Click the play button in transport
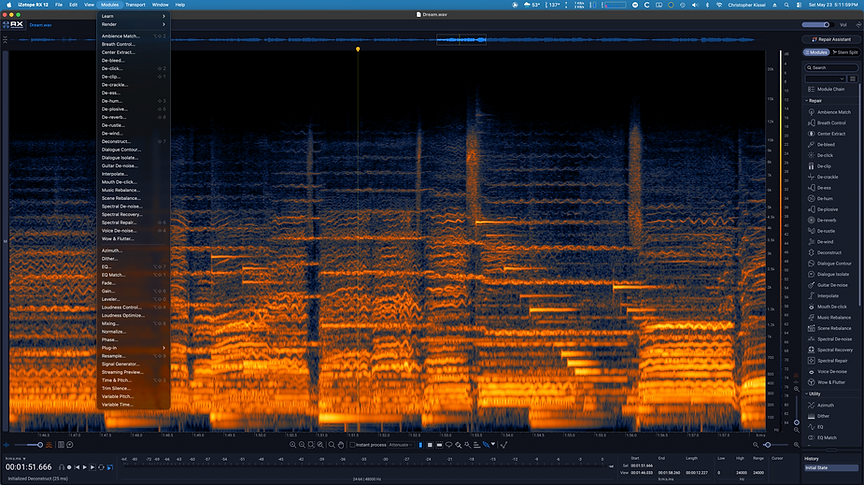 84,467
